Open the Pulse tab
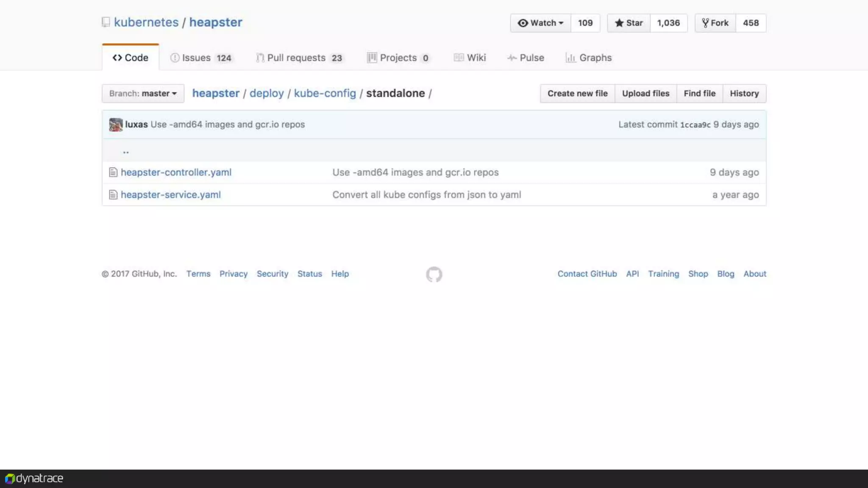Viewport: 868px width, 488px height. (526, 58)
